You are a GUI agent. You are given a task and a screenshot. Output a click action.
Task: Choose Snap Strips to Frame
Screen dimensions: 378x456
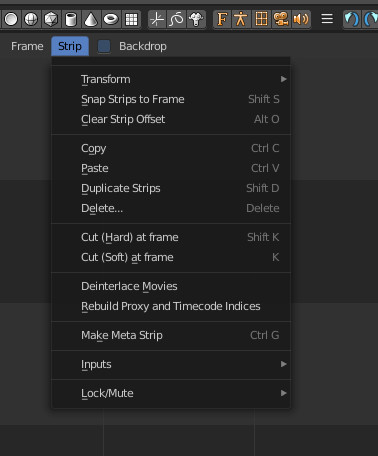coord(171,99)
